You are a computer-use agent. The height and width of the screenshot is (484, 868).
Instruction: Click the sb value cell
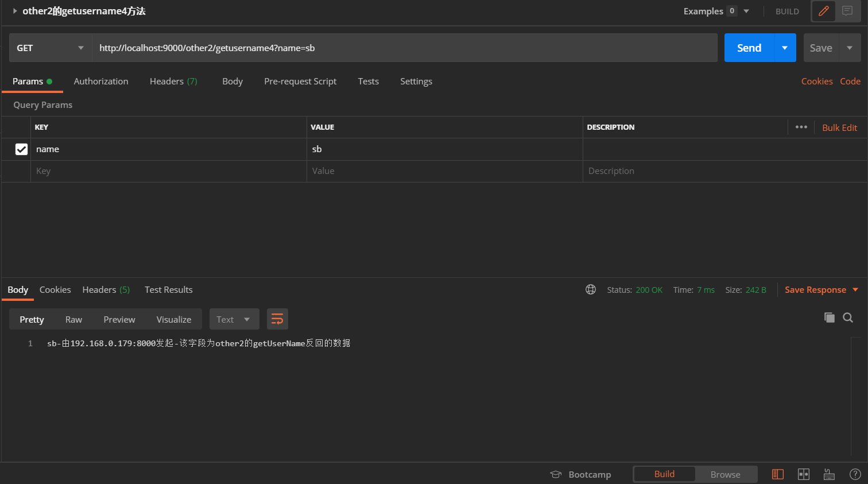tap(445, 149)
